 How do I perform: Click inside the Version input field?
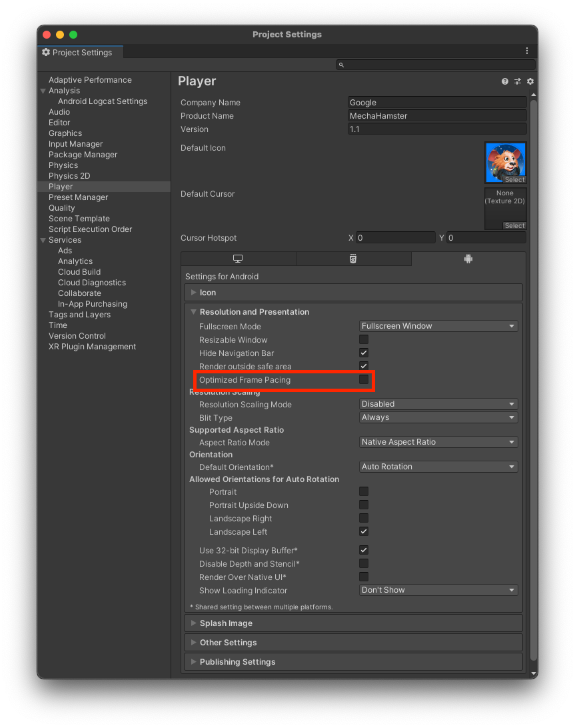coord(436,129)
